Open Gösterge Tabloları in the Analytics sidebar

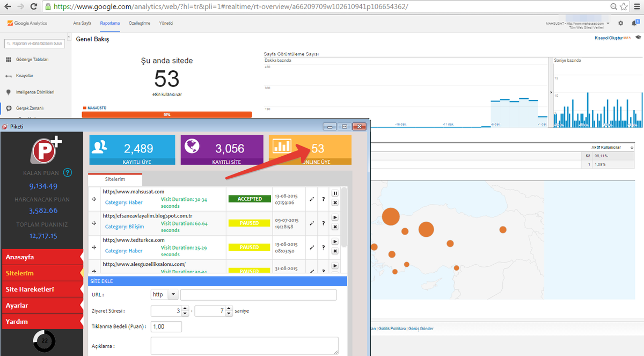point(32,59)
